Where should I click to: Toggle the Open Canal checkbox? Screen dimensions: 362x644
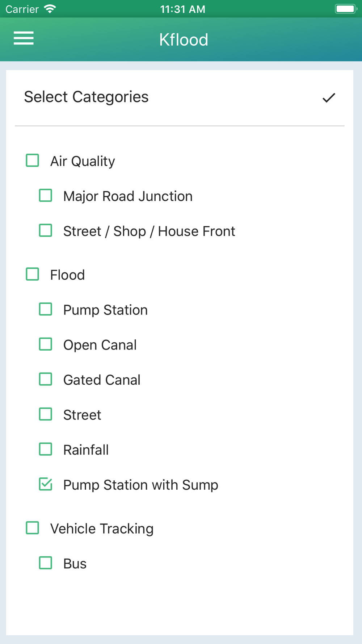[46, 344]
